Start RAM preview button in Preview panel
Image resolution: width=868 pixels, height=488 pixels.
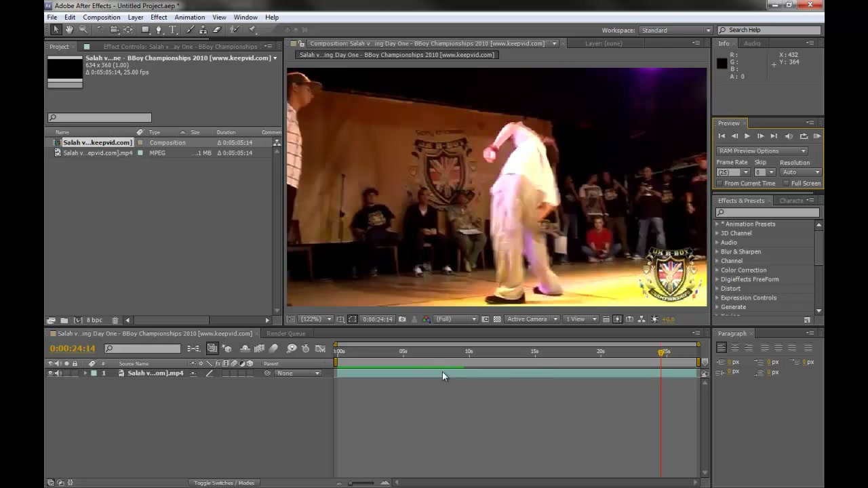click(x=817, y=136)
